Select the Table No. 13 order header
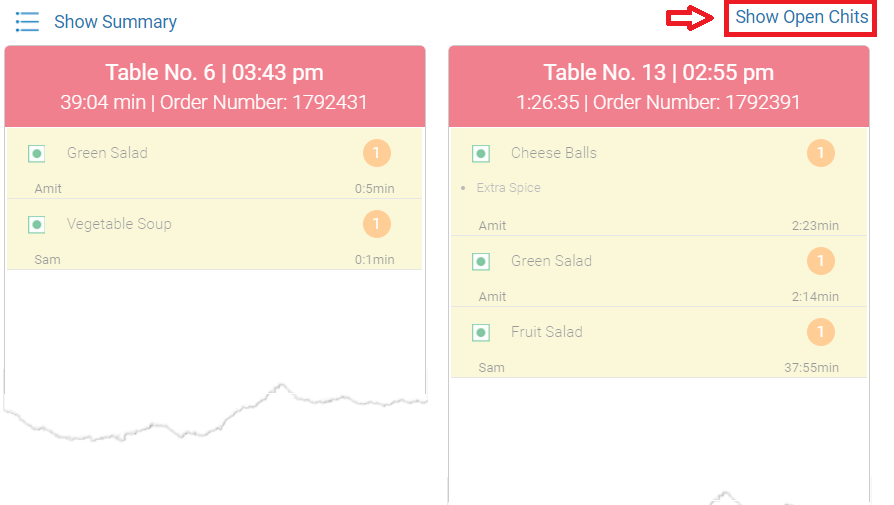The image size is (894, 505). [x=659, y=87]
